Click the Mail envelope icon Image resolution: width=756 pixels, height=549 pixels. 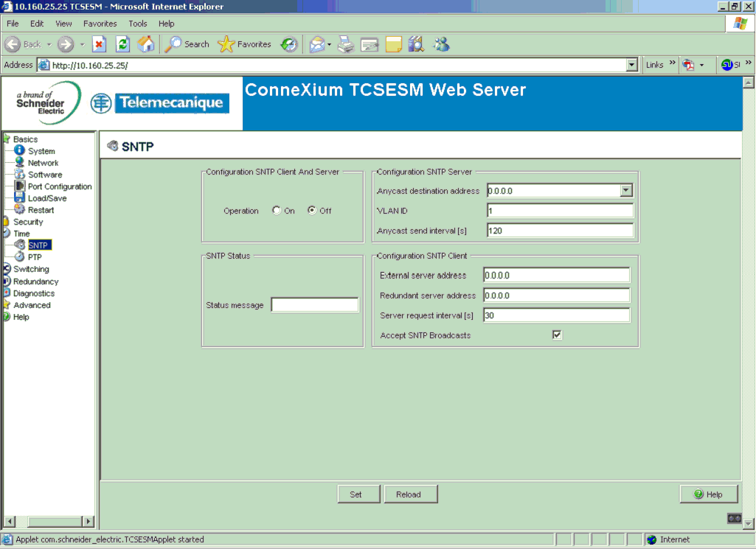click(x=316, y=44)
